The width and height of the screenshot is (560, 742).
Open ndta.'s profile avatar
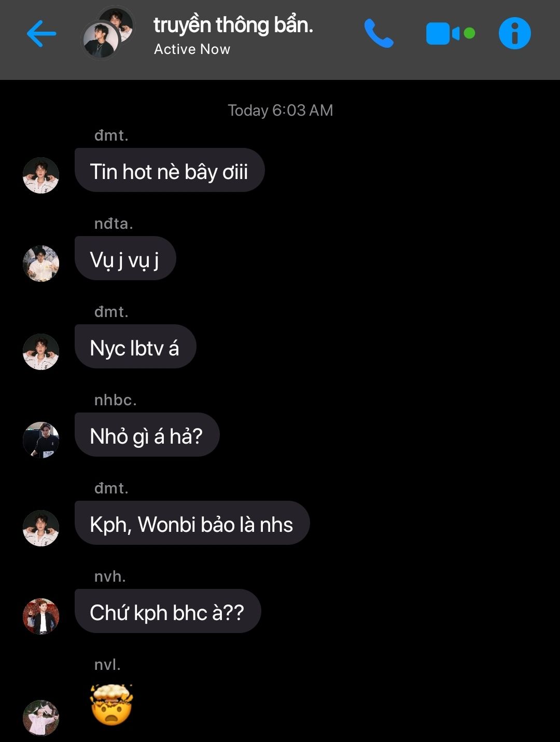(x=41, y=264)
